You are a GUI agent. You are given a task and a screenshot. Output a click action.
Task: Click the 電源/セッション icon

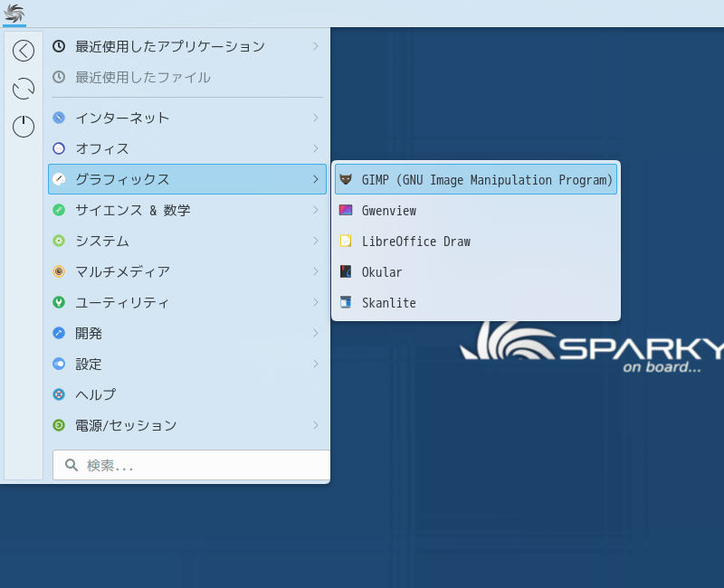click(x=59, y=425)
